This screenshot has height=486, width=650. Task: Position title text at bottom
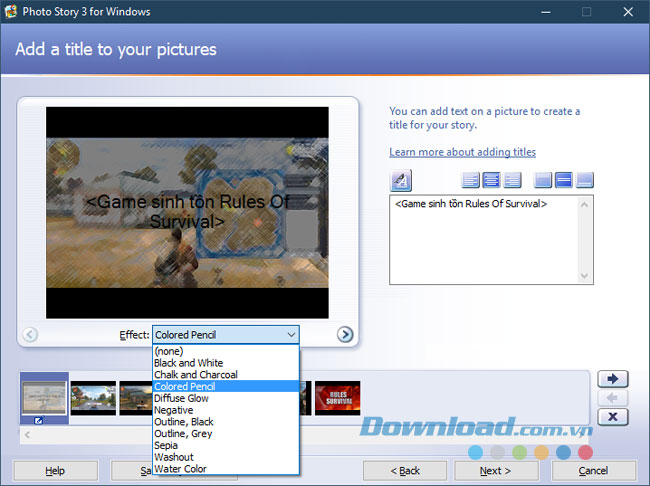585,180
